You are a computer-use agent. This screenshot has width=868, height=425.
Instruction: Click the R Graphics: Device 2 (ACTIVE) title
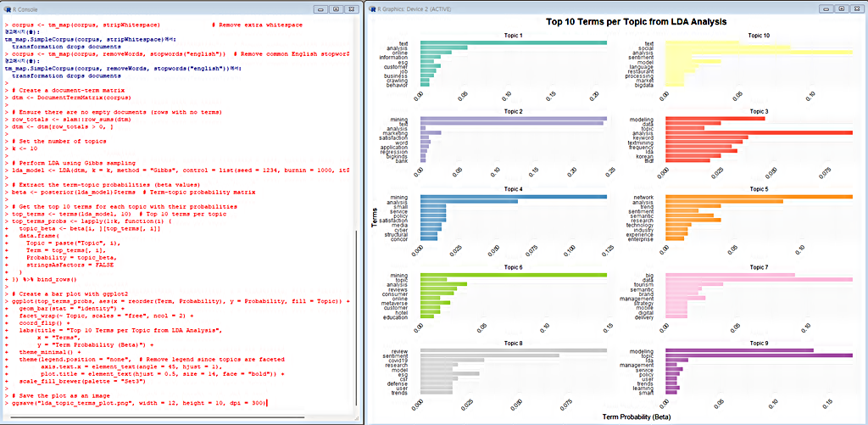[x=415, y=8]
